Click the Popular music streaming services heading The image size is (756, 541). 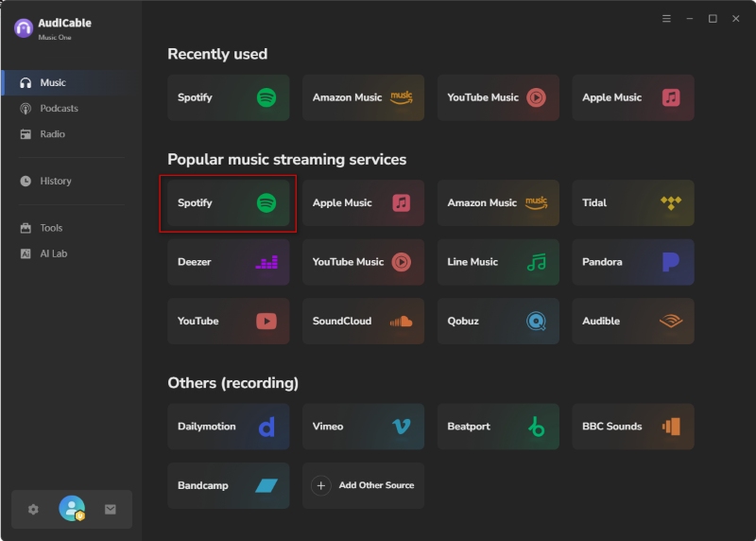point(287,159)
